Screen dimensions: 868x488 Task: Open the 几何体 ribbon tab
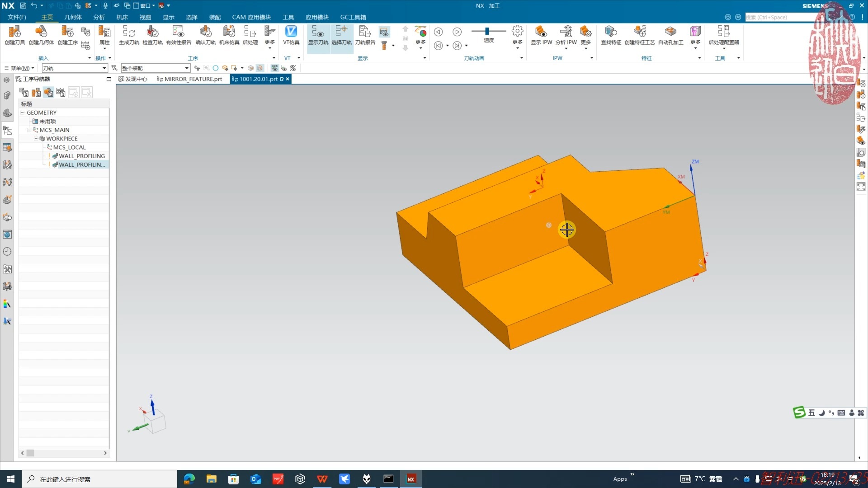tap(73, 17)
